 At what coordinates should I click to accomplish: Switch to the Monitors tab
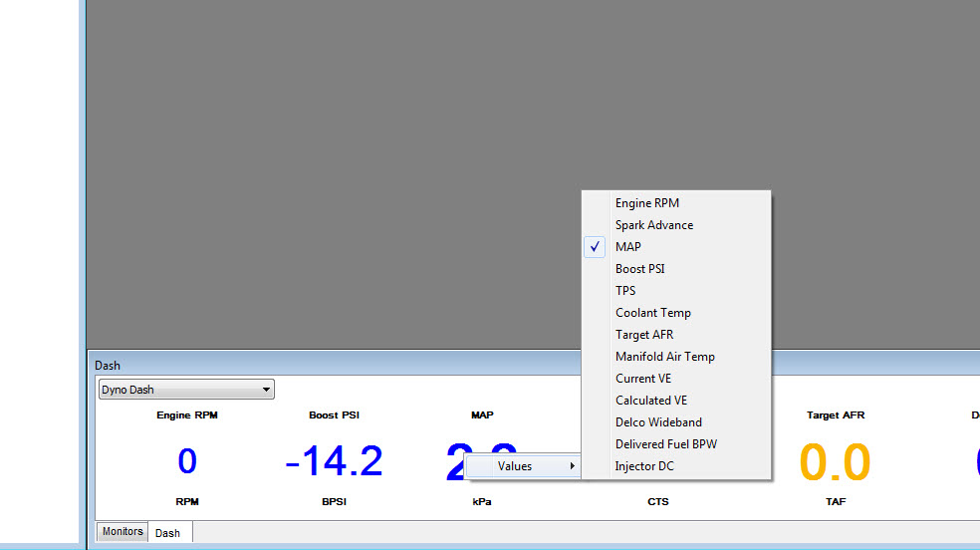pyautogui.click(x=122, y=531)
